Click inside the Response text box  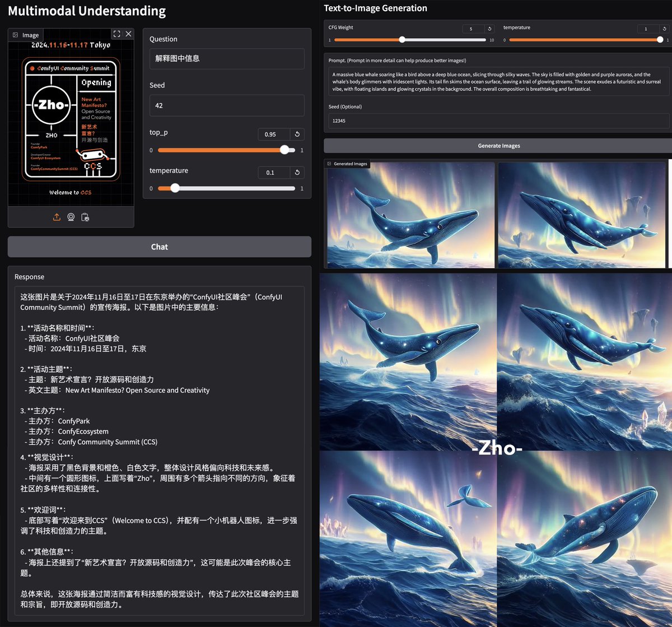[160, 450]
